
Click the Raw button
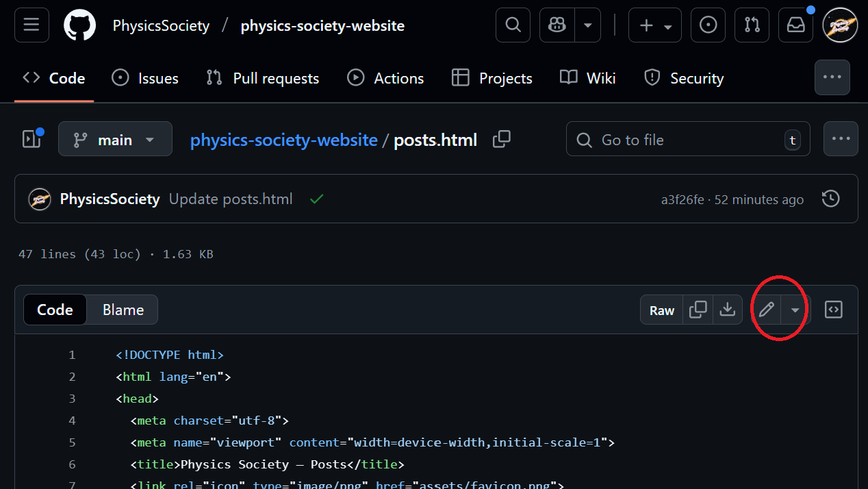tap(661, 310)
